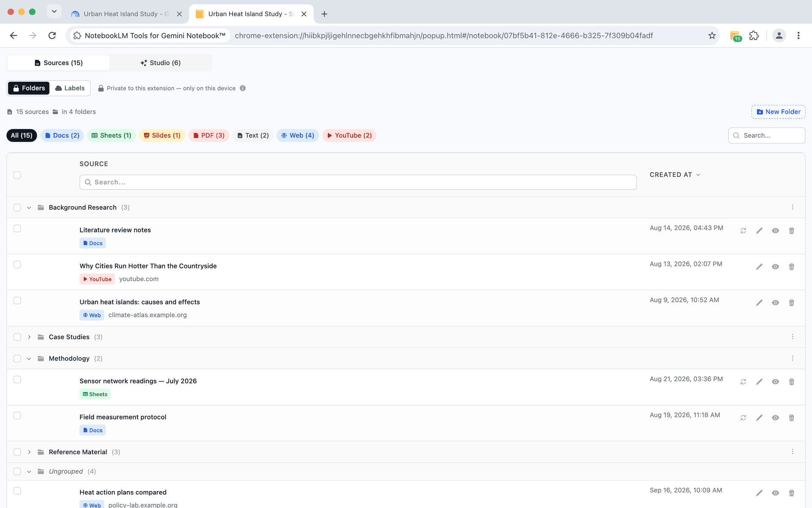This screenshot has width=812, height=508.
Task: Bookmark this page with the star icon
Action: pyautogui.click(x=712, y=36)
